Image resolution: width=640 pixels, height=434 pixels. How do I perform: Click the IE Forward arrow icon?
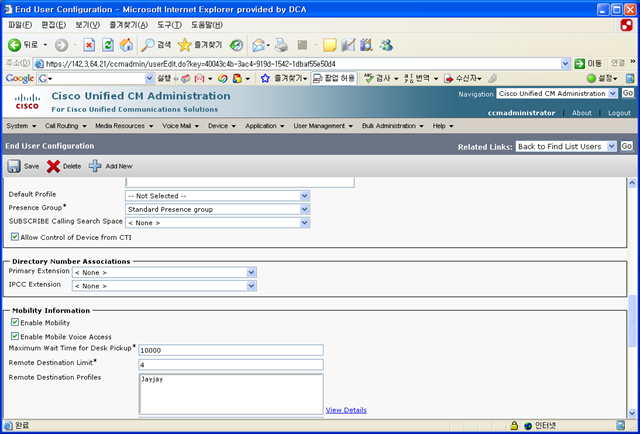coord(61,45)
